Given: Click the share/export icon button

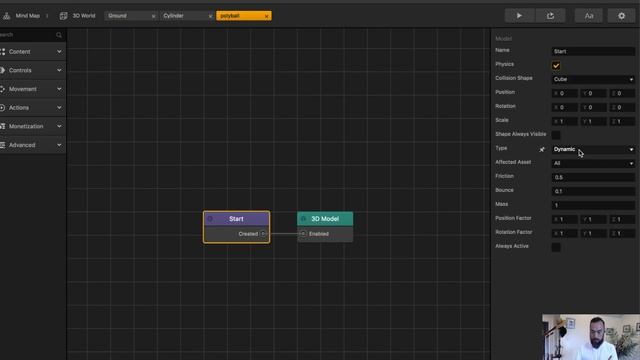Looking at the screenshot, I should pos(550,16).
